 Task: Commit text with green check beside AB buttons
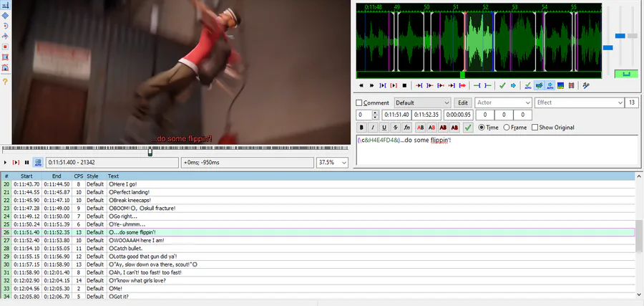[x=468, y=128]
